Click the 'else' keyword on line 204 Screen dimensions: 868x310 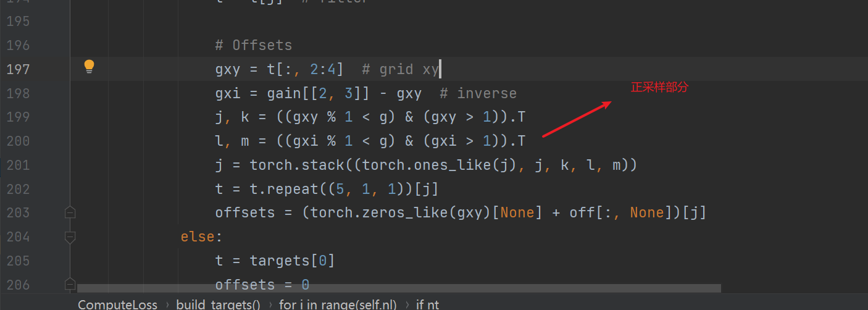point(197,237)
